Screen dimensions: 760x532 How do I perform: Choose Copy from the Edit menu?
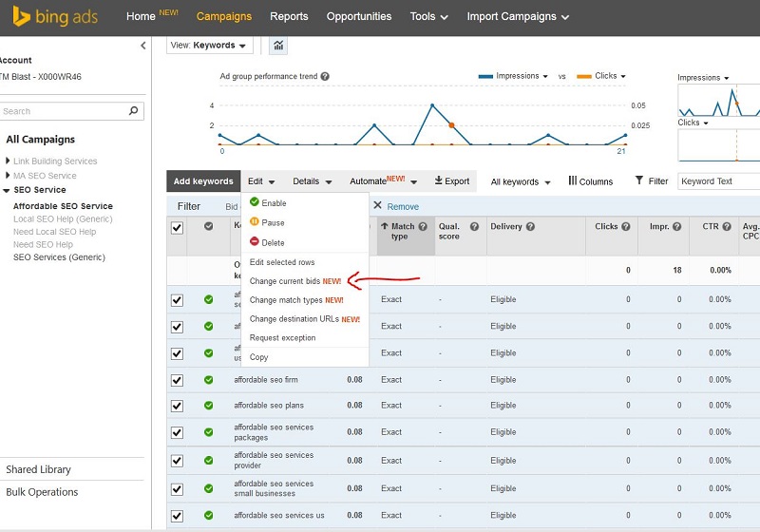258,357
